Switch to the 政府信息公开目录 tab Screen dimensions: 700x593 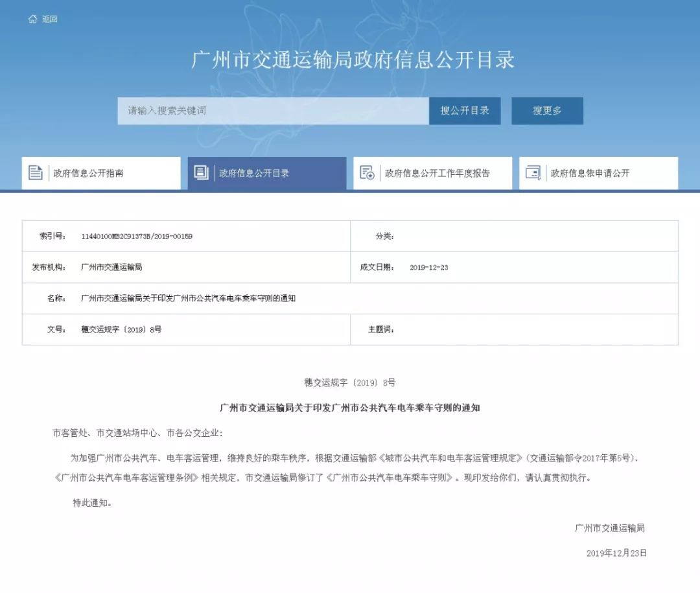click(254, 173)
